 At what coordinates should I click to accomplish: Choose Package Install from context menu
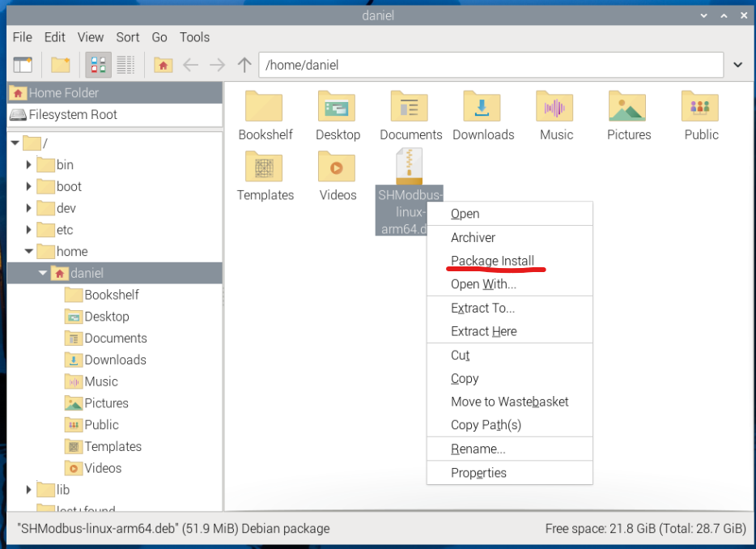(492, 261)
